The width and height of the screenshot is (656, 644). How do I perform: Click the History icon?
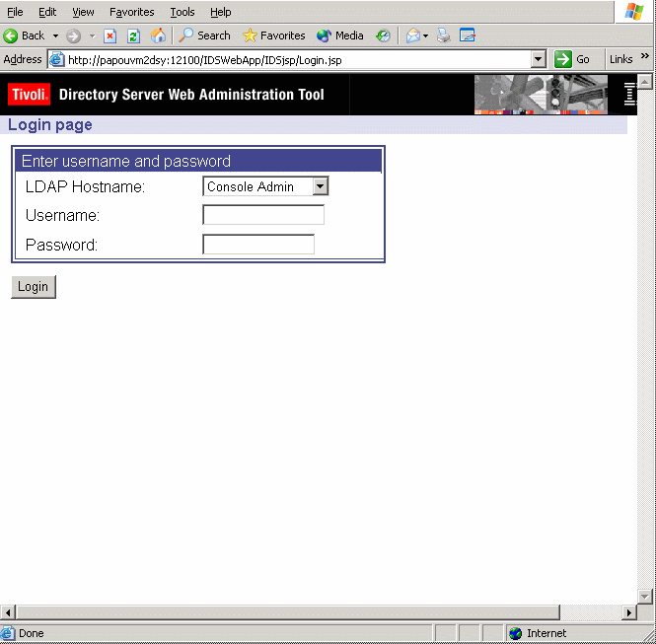[383, 36]
